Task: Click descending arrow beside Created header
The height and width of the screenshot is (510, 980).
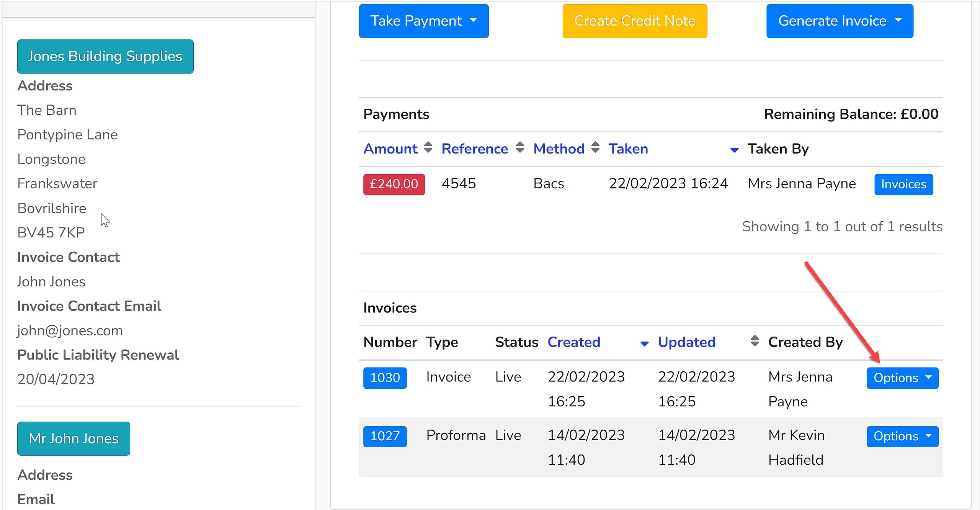Action: [644, 344]
